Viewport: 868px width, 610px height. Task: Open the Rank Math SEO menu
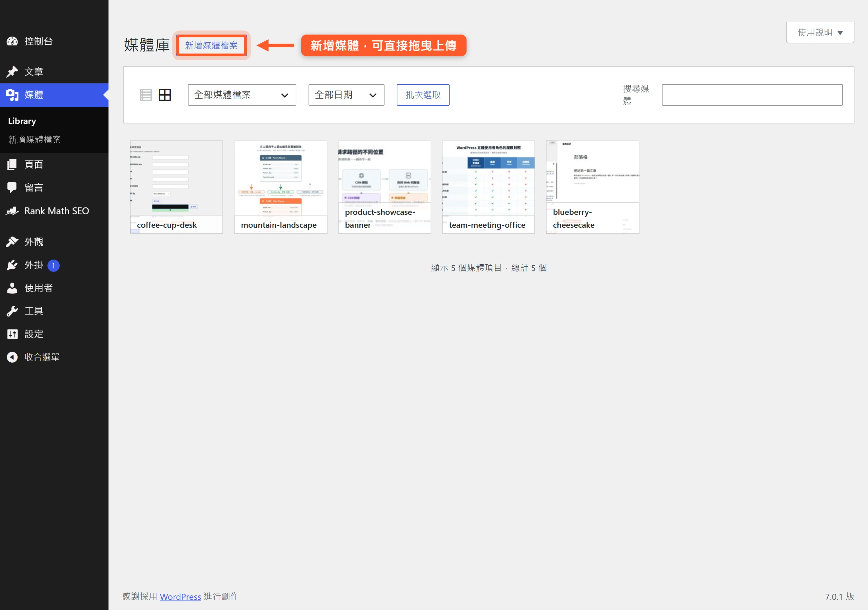tap(57, 211)
